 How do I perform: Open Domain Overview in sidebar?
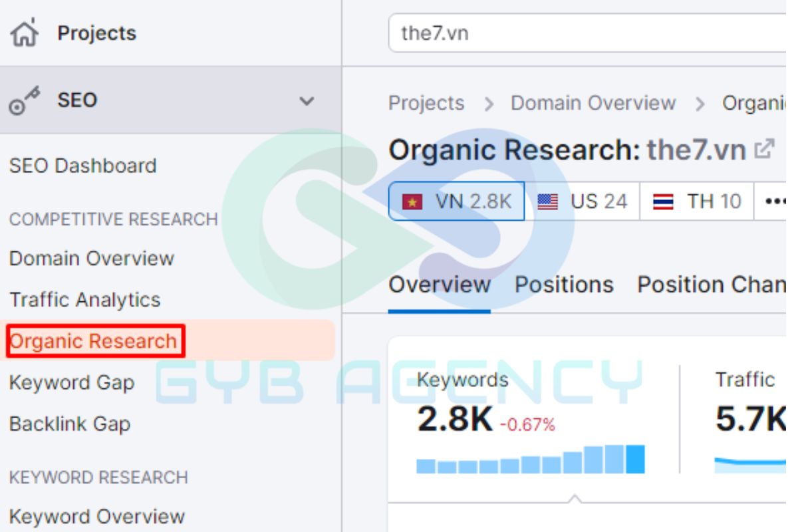(92, 258)
